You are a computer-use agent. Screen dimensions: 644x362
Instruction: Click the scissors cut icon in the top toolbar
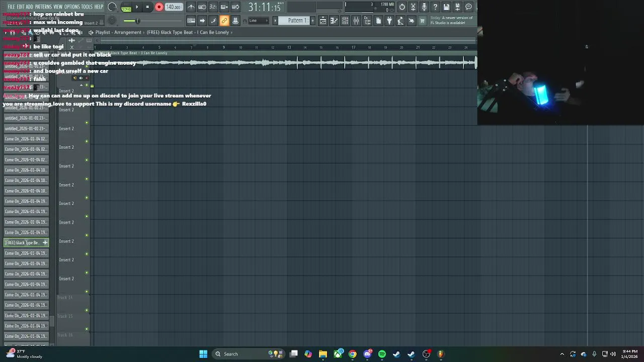click(x=413, y=7)
